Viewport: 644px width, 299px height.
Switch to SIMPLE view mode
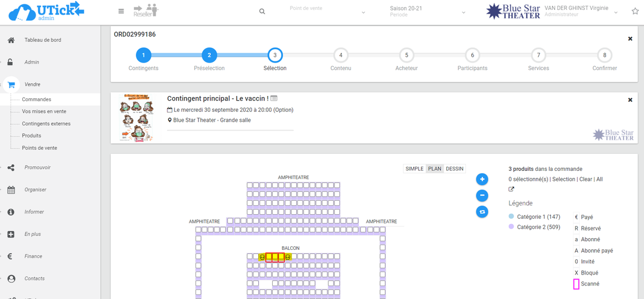pos(415,169)
